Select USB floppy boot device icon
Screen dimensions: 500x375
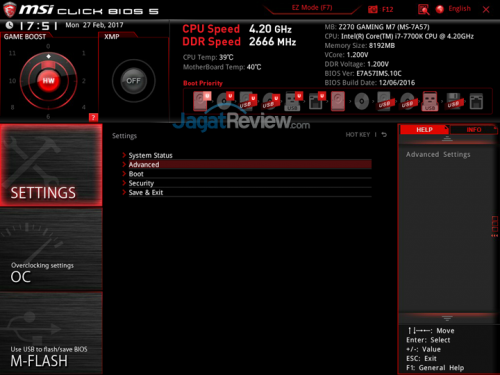[x=454, y=101]
